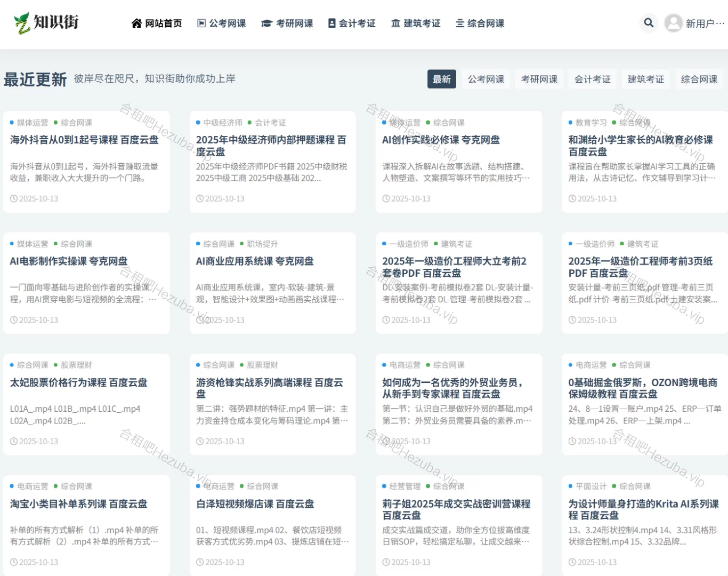This screenshot has height=576, width=728.
Task: Click the 会计考证 nav icon
Action: [332, 23]
